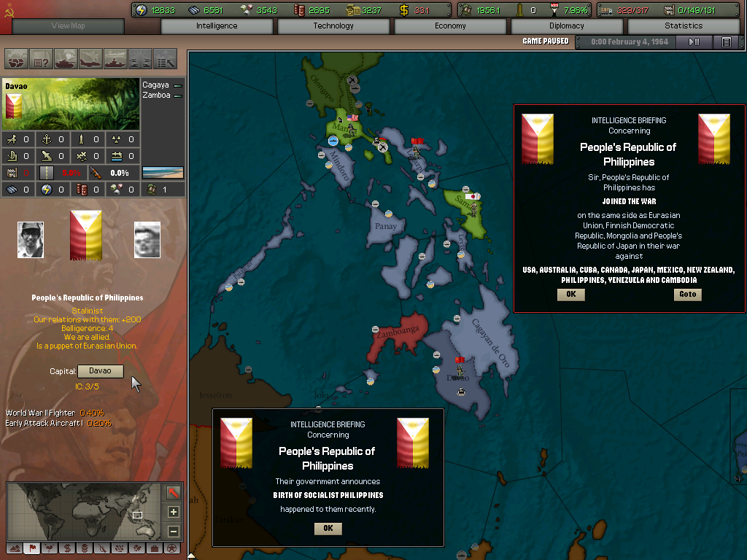The image size is (747, 560).
Task: Click the red arrow button above minimap zoom
Action: pos(174,492)
